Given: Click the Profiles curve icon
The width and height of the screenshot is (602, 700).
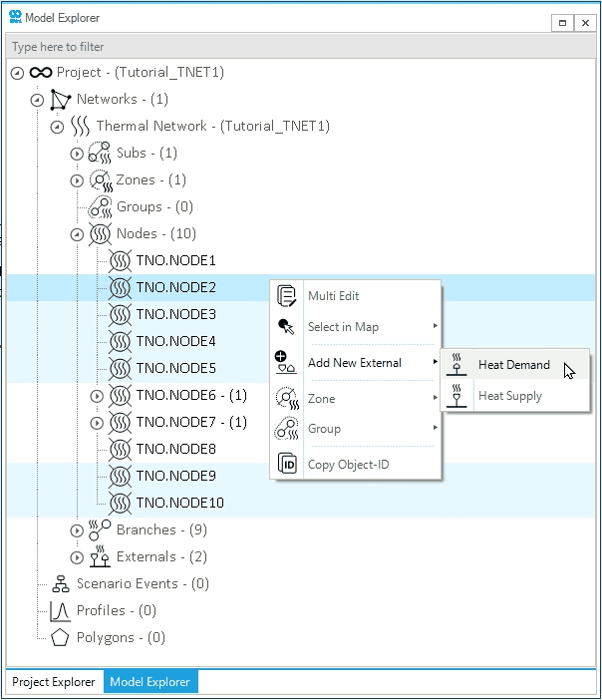Looking at the screenshot, I should pos(60,610).
